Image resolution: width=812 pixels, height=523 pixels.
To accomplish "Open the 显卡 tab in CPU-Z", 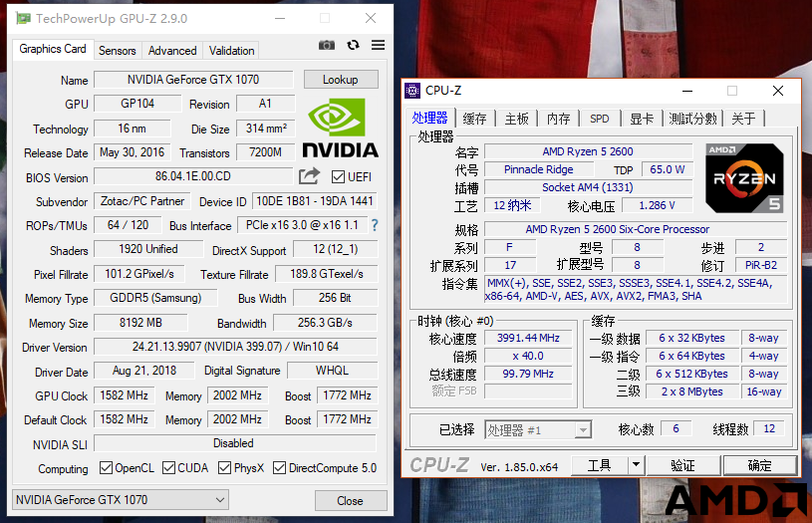I will [642, 119].
